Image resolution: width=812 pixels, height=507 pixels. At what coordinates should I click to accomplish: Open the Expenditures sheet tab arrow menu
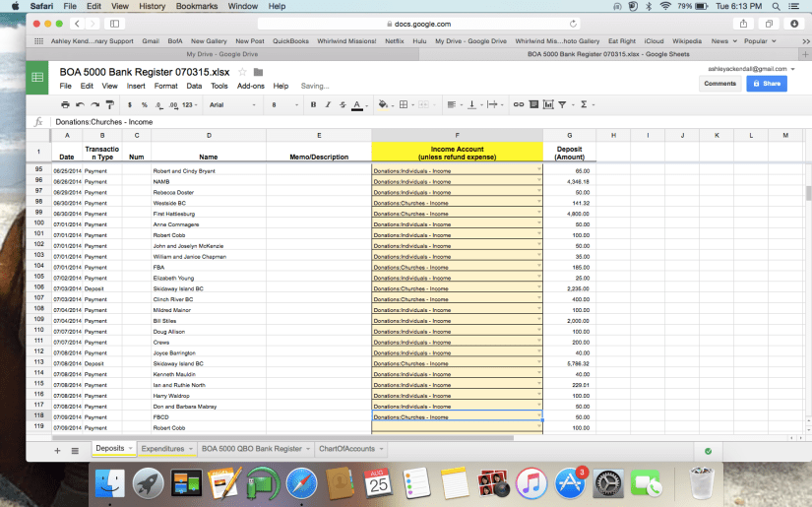(x=190, y=449)
